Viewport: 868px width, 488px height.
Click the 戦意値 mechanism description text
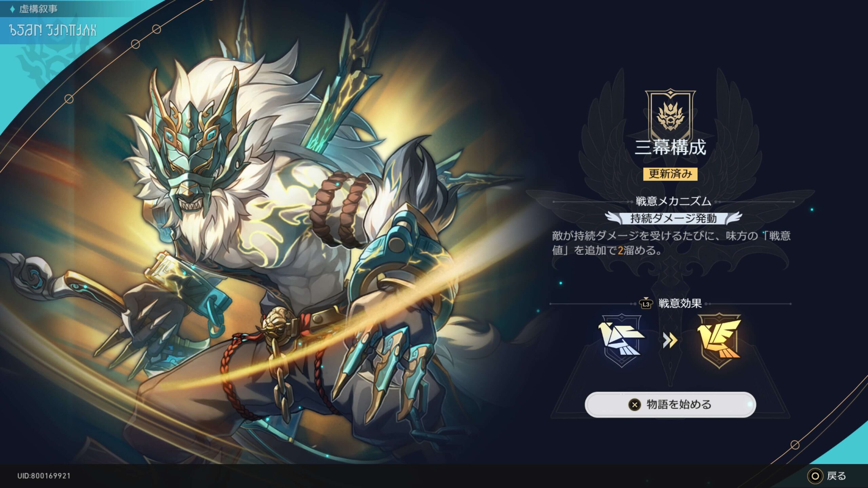[x=671, y=243]
